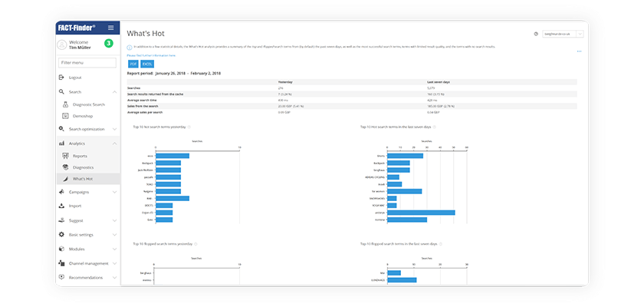The height and width of the screenshot is (307, 644).
Task: Click the Suggest hand icon
Action: (x=61, y=220)
